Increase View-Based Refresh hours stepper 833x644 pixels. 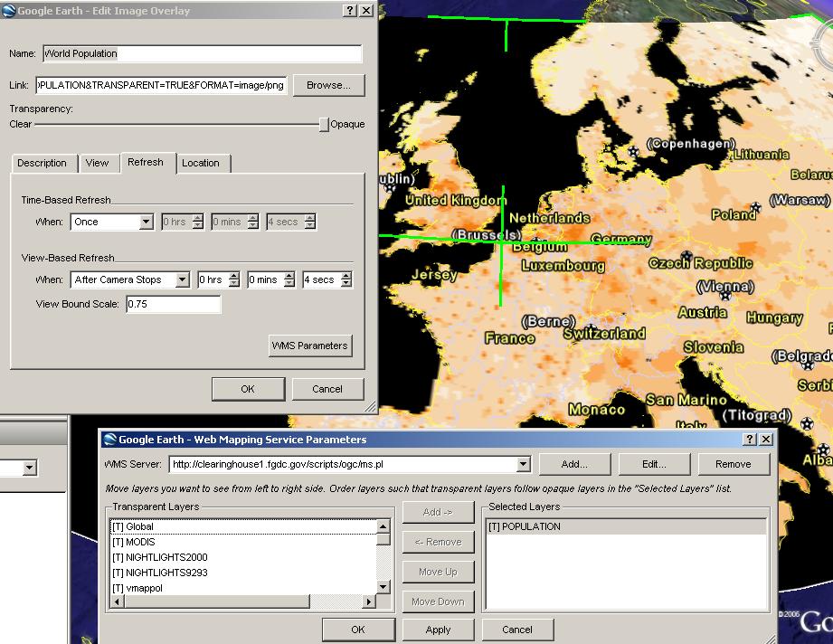coord(234,276)
